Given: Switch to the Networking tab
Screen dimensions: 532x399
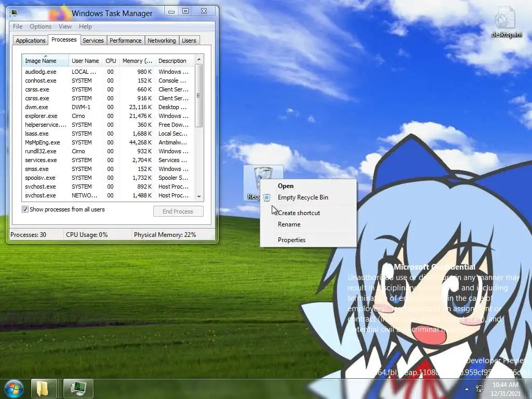Looking at the screenshot, I should point(162,41).
